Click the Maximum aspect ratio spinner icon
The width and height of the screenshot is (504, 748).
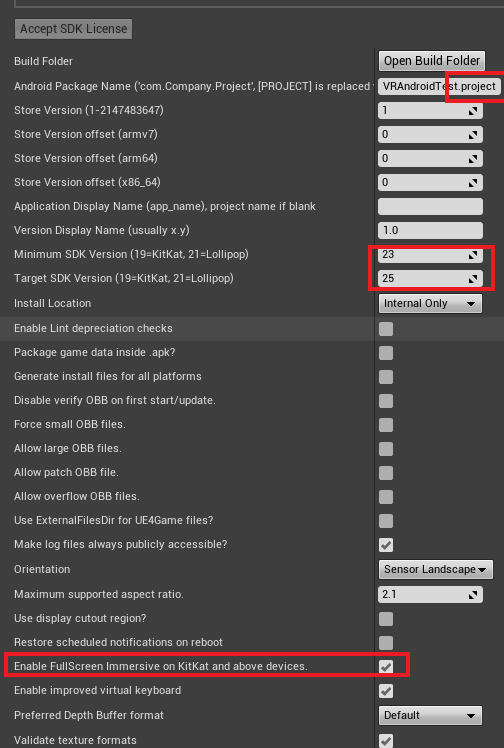pos(473,595)
